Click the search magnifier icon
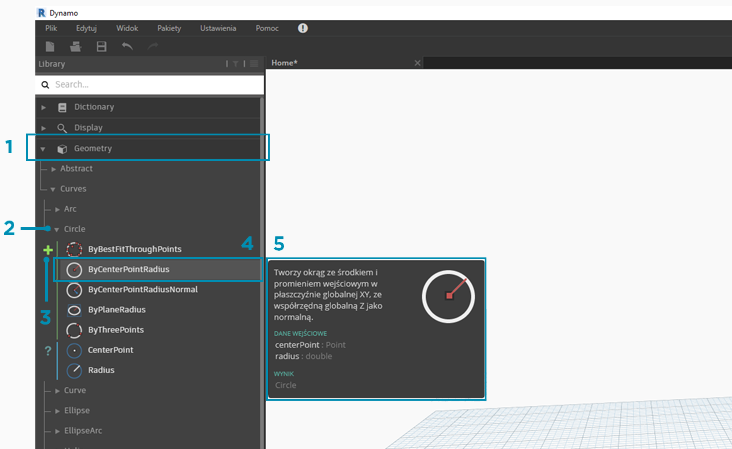This screenshot has height=449, width=732. [x=45, y=84]
